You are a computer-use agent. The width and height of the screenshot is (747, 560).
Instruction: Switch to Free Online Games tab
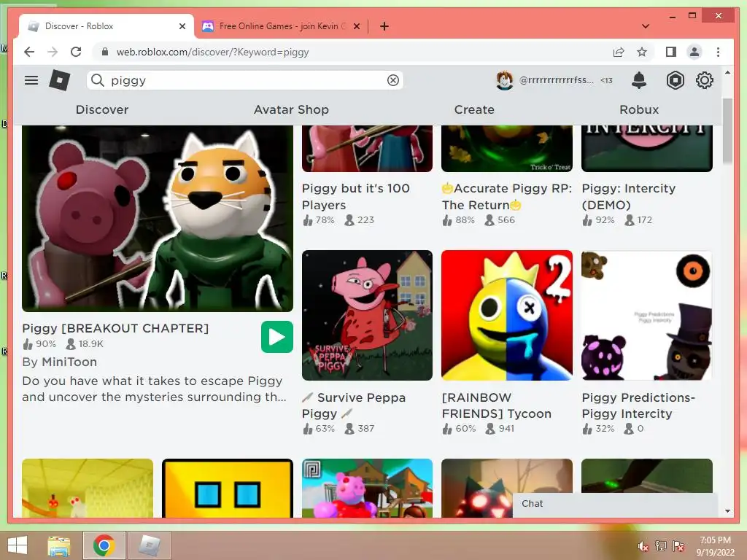[281, 26]
